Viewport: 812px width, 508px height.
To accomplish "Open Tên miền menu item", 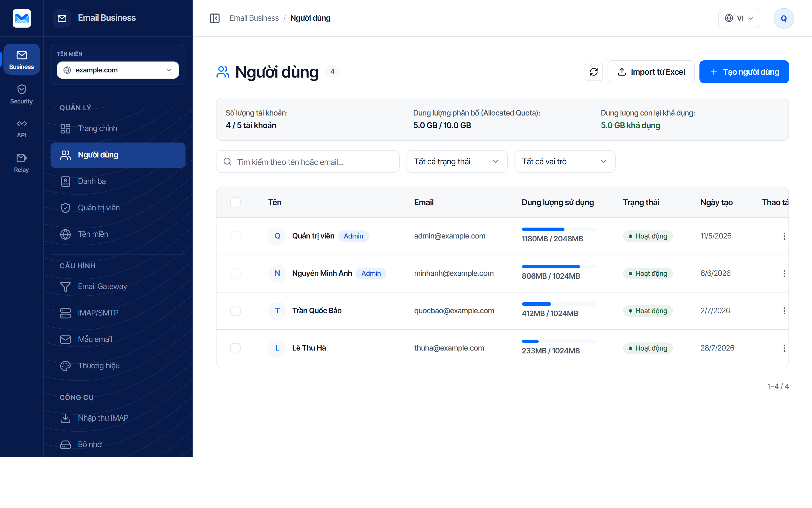I will [x=118, y=234].
